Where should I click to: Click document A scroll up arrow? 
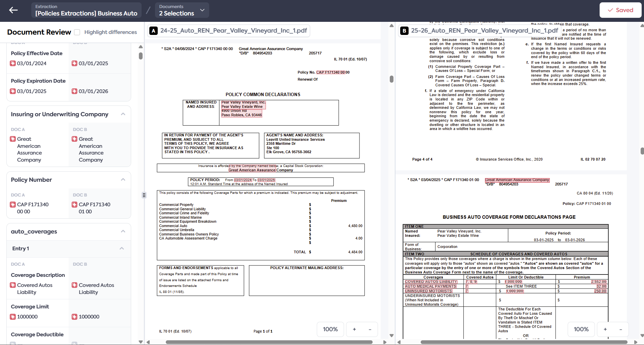click(391, 26)
